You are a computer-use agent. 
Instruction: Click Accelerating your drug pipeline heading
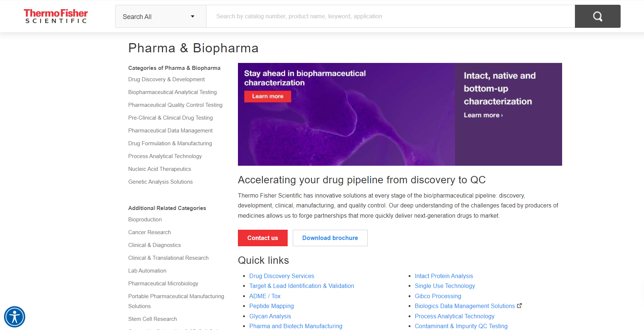point(362,180)
